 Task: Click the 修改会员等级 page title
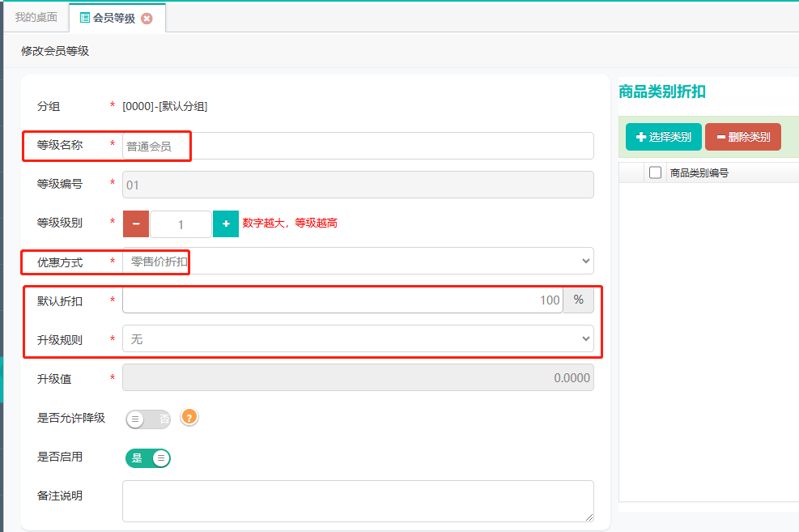pyautogui.click(x=55, y=51)
